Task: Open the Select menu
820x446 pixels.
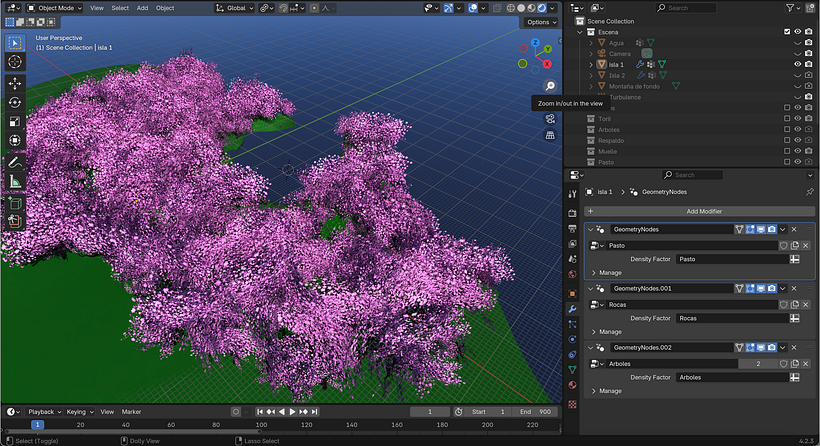Action: [120, 8]
